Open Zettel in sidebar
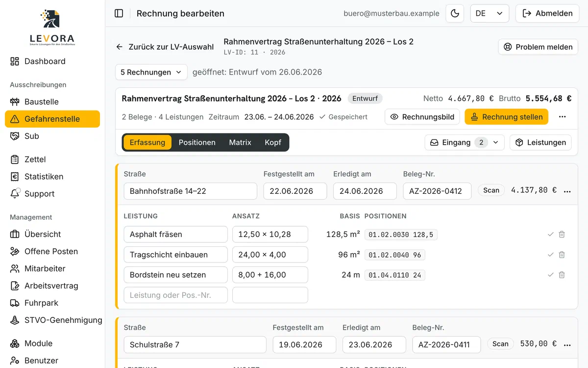 tap(52, 159)
